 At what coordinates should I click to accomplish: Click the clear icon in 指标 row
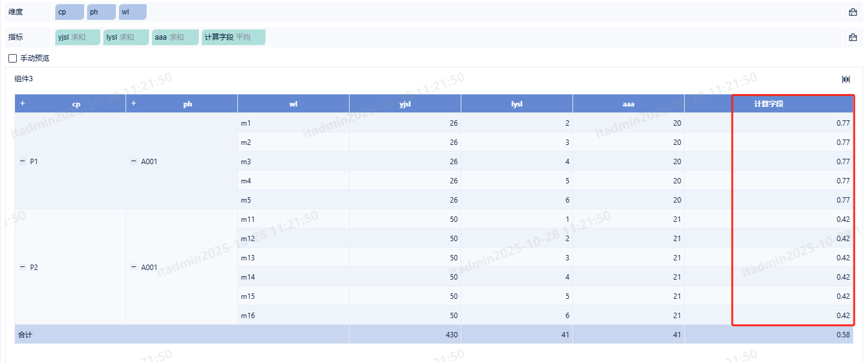tap(852, 37)
